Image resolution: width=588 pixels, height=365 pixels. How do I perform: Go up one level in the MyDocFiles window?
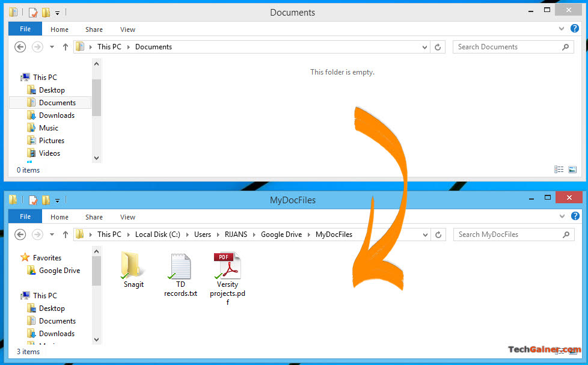point(66,235)
